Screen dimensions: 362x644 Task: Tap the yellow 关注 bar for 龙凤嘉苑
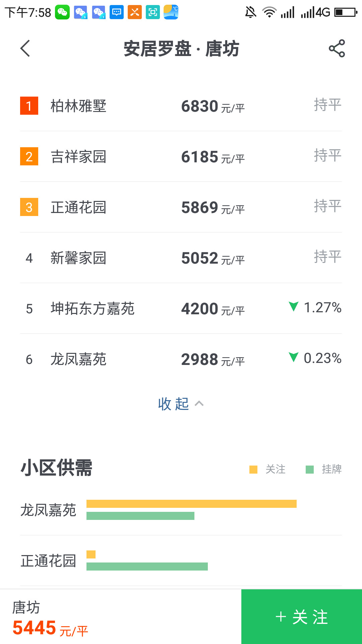[191, 504]
